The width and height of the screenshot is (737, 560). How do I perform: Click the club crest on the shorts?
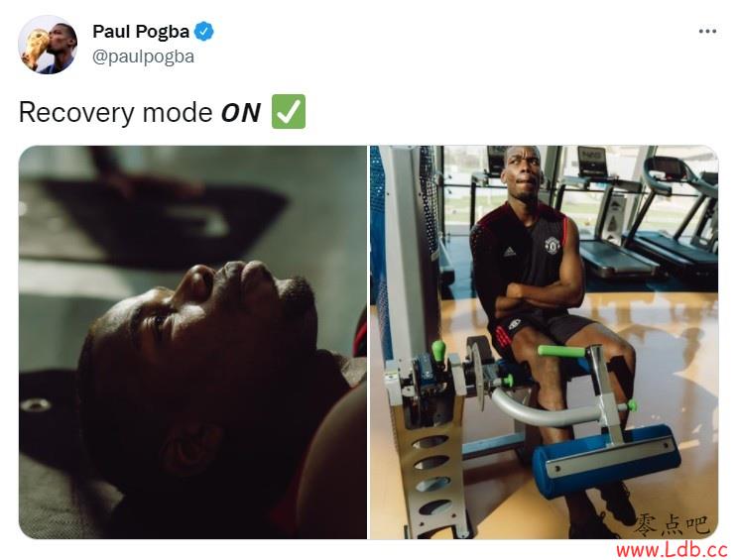click(x=515, y=324)
